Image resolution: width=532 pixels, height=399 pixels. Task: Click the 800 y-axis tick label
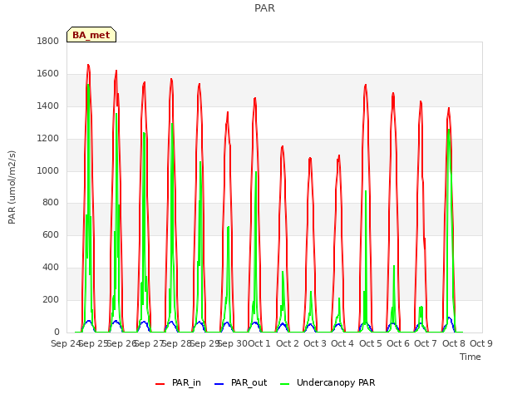pos(51,203)
